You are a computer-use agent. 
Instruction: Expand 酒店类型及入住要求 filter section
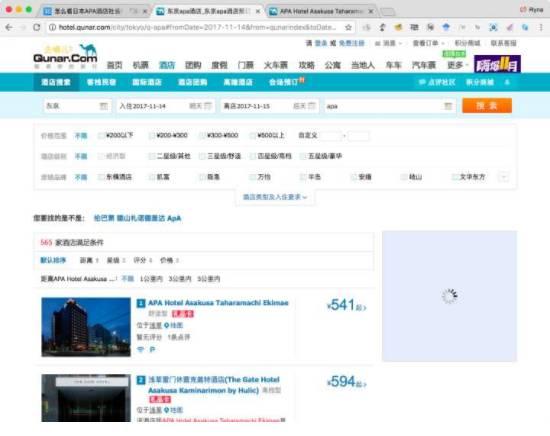(275, 197)
